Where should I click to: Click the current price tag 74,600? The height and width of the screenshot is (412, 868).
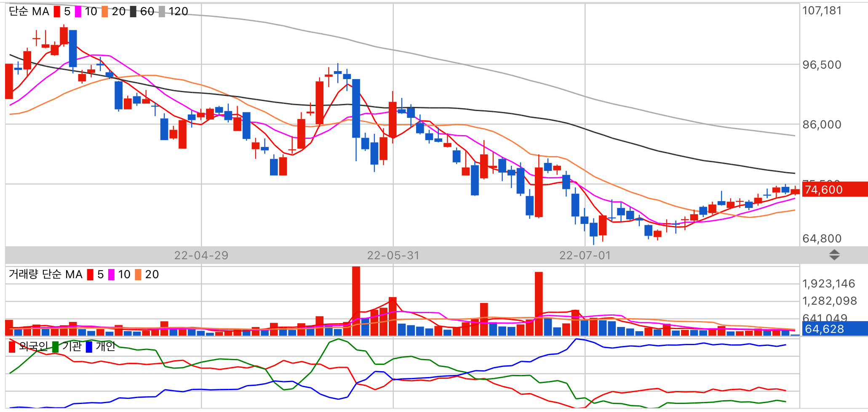point(835,189)
